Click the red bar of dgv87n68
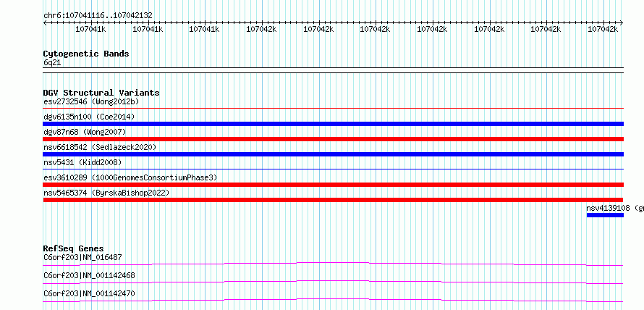This screenshot has width=644, height=310. tap(333, 139)
